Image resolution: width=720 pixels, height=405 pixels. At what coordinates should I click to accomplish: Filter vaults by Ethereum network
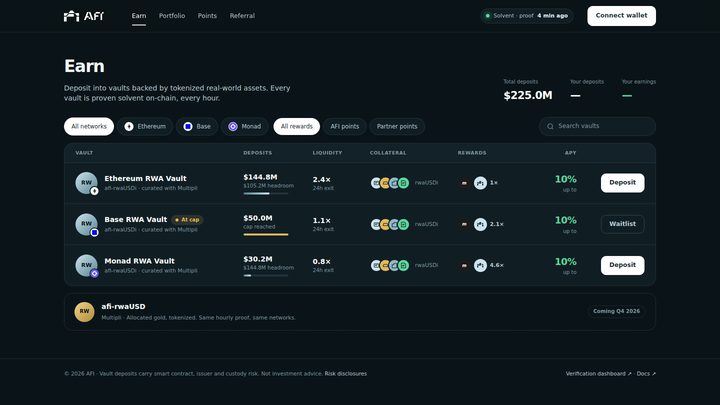145,126
